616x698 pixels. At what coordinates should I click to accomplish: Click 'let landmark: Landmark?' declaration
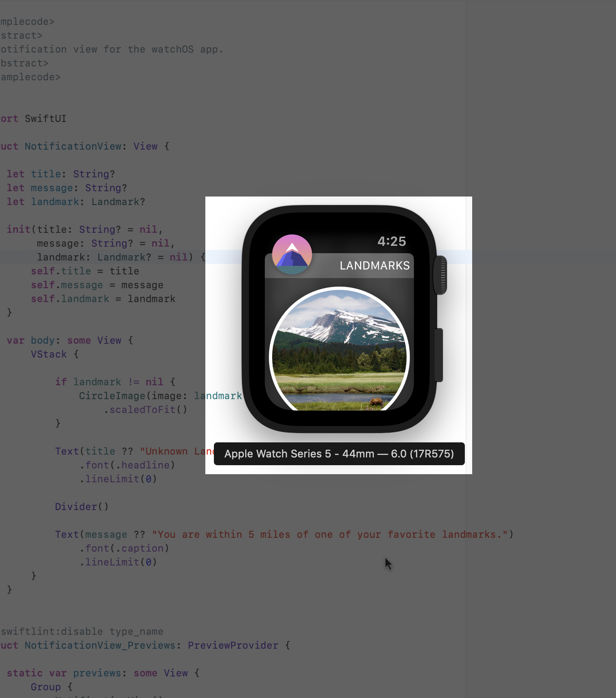click(76, 202)
